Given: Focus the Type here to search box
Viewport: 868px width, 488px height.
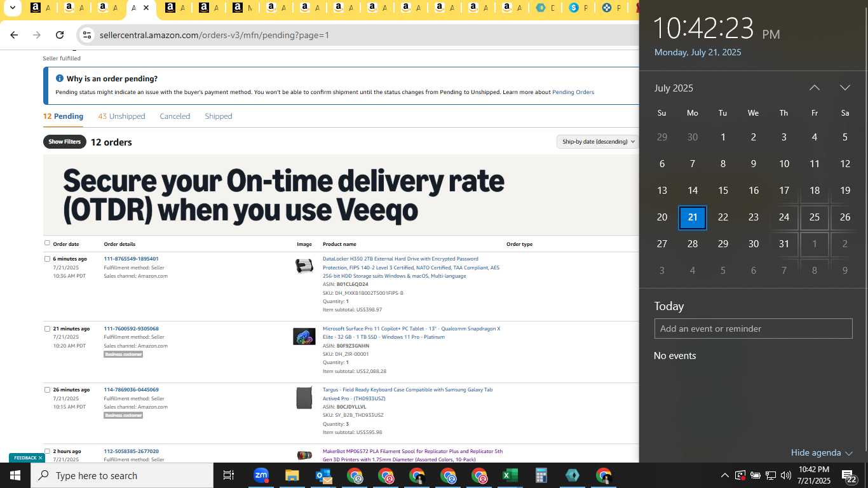Looking at the screenshot, I should click(x=122, y=475).
